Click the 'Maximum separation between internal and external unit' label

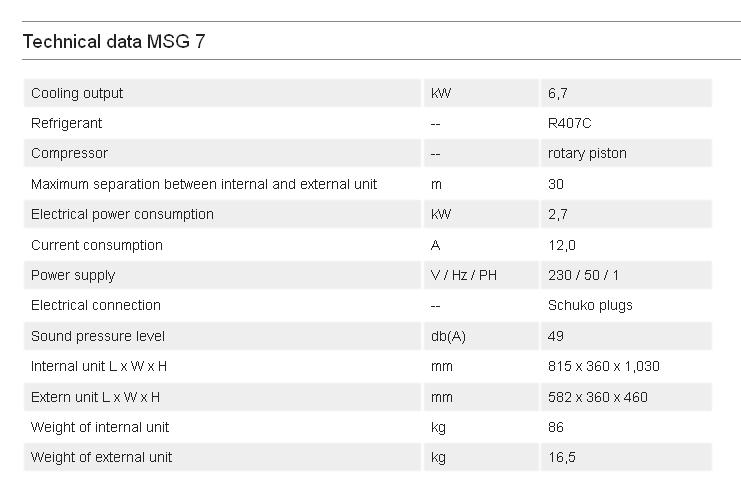[x=204, y=184]
